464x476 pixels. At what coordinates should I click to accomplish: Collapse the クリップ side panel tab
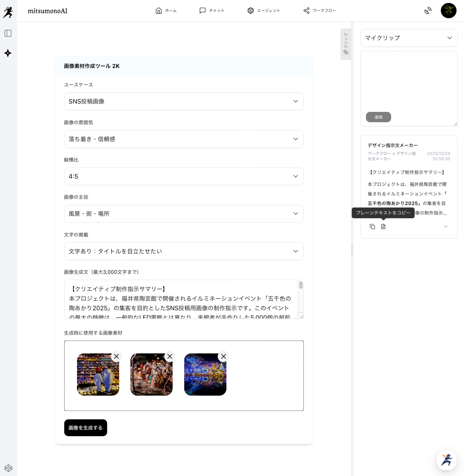(x=346, y=44)
